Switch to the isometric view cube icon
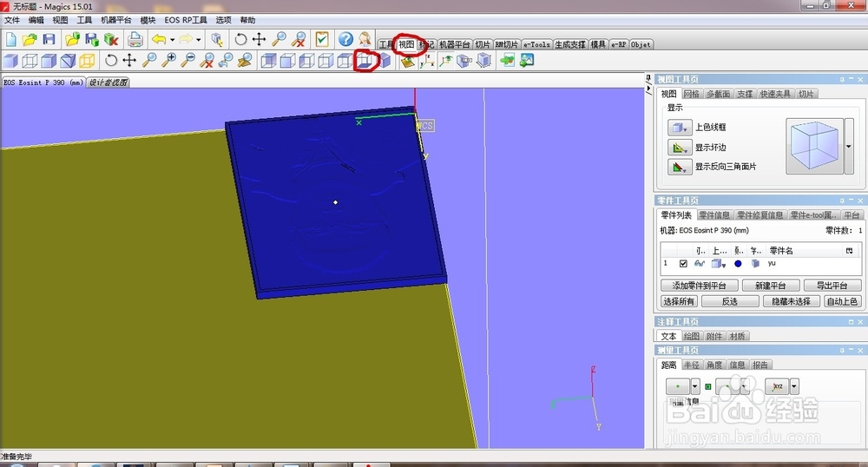 (x=385, y=60)
